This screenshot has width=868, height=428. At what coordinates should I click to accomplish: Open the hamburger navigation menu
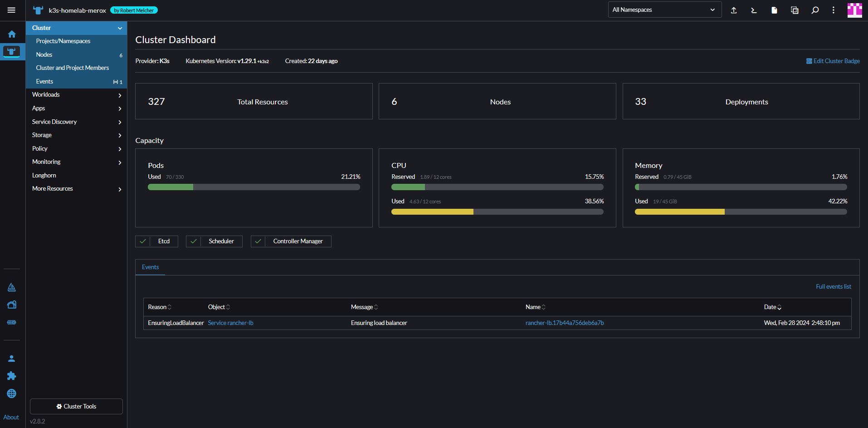click(x=11, y=10)
